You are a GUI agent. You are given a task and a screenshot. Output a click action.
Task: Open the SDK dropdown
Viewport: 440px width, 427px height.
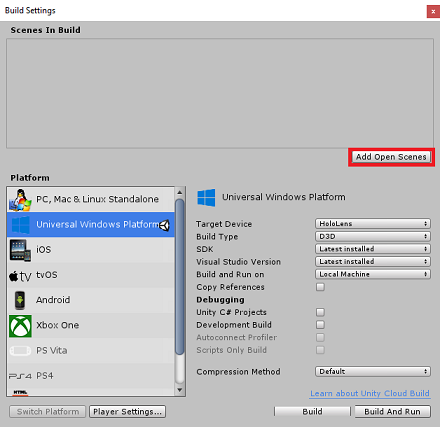pos(373,249)
